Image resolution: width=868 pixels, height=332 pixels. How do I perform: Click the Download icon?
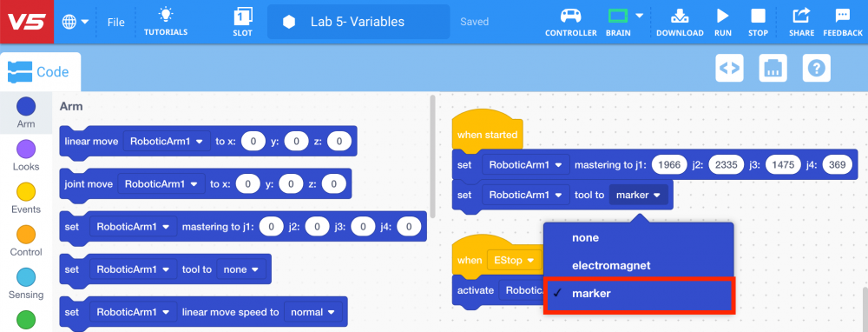[x=680, y=15]
